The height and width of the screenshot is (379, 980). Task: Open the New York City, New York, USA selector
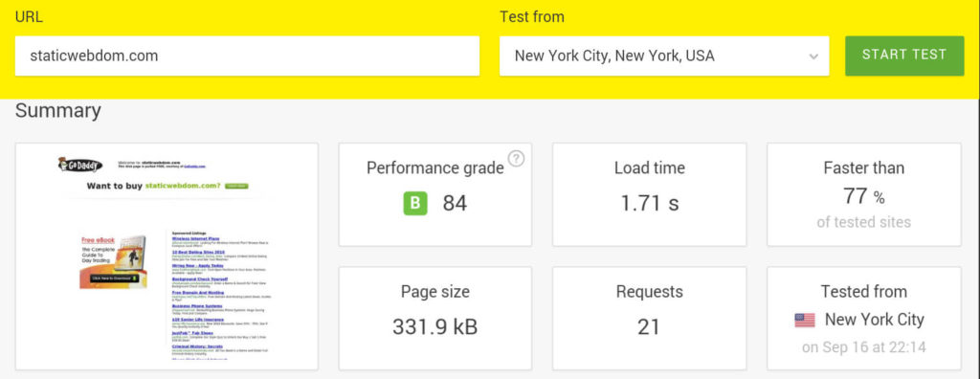click(664, 56)
